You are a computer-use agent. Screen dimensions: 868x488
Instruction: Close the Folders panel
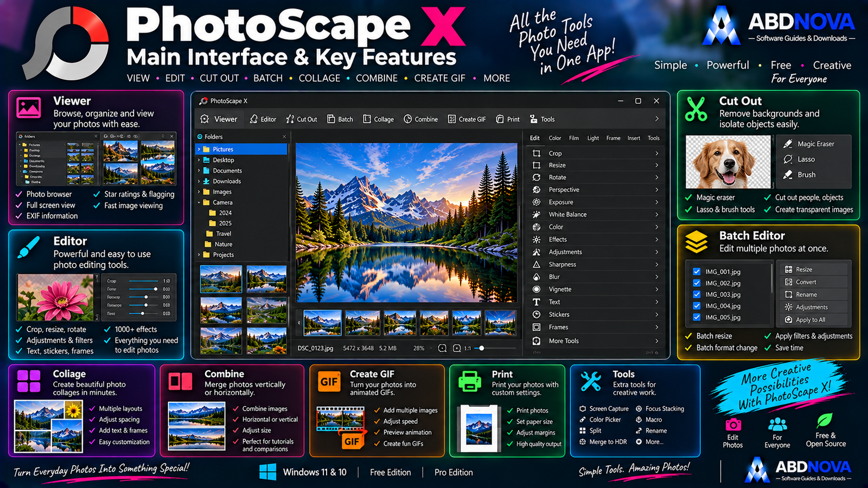(284, 137)
